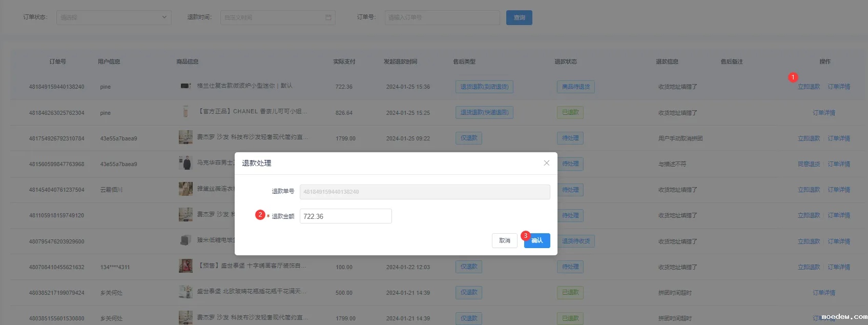Open 订单详情 for the CHANEL order
This screenshot has height=325, width=868.
[x=823, y=113]
